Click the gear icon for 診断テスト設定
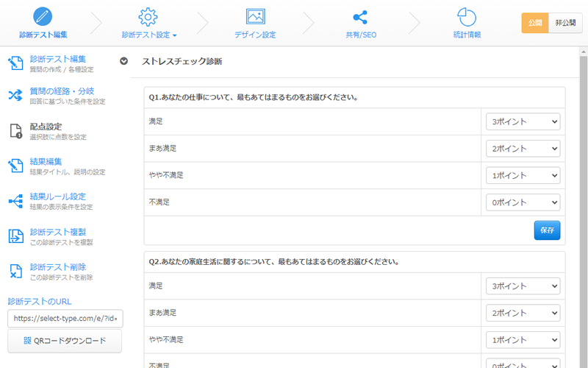Image resolution: width=588 pixels, height=368 pixels. pyautogui.click(x=148, y=16)
